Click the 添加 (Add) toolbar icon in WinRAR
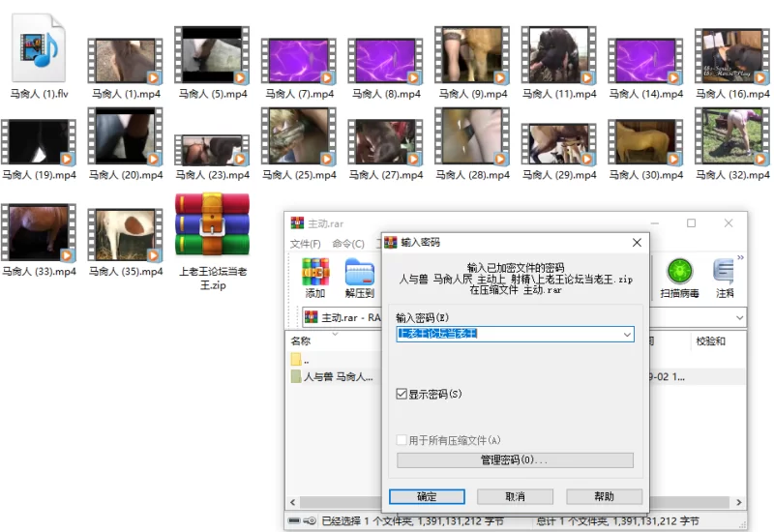The image size is (774, 532). (x=315, y=278)
